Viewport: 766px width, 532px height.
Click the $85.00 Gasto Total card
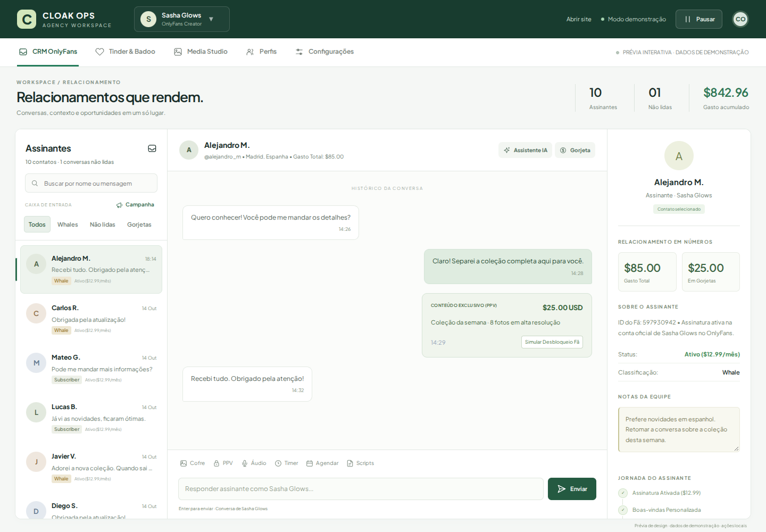(x=647, y=272)
